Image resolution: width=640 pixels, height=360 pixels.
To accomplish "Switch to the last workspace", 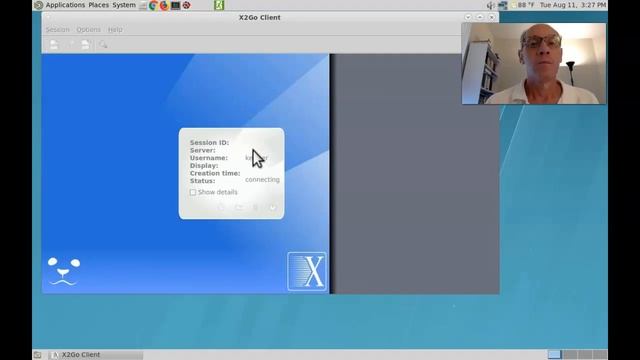I will click(600, 354).
